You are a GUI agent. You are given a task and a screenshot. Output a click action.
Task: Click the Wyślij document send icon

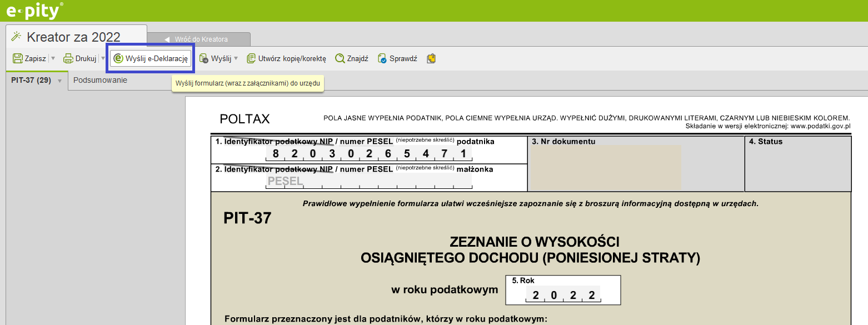tap(204, 58)
